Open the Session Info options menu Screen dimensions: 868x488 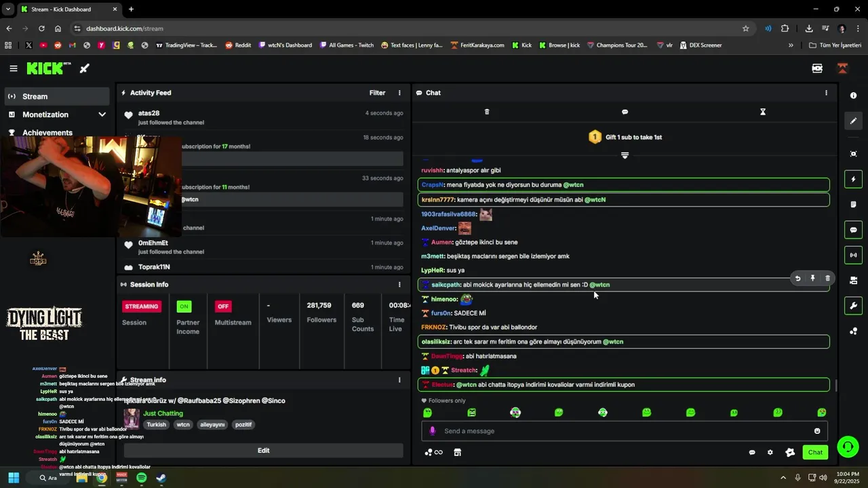coord(399,285)
